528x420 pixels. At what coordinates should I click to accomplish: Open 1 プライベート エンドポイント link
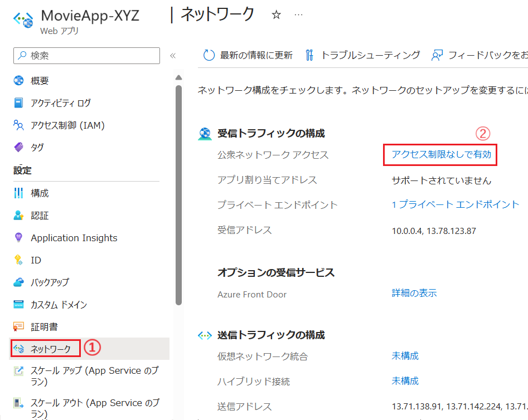coord(456,204)
